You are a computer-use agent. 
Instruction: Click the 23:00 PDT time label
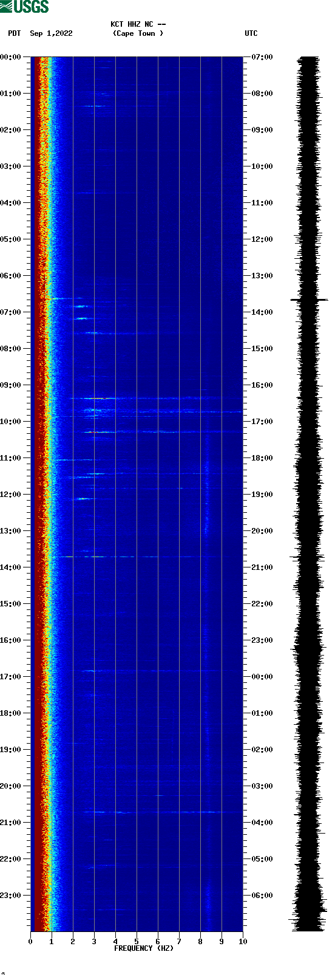[10, 896]
